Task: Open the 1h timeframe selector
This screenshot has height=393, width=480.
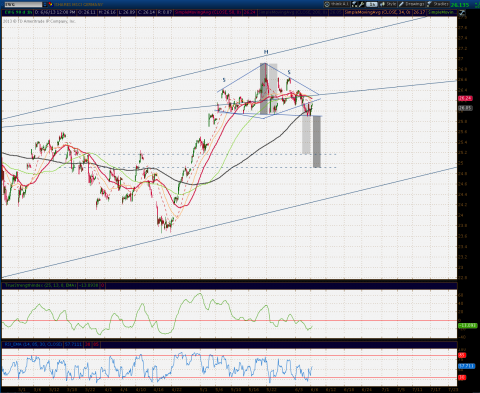Action: [x=372, y=4]
